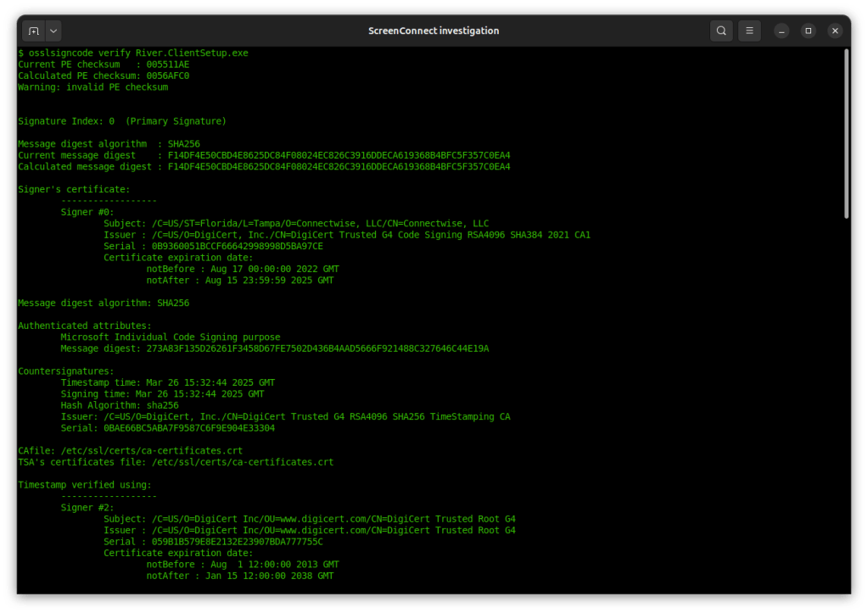Click the search icon in header bar

point(721,31)
